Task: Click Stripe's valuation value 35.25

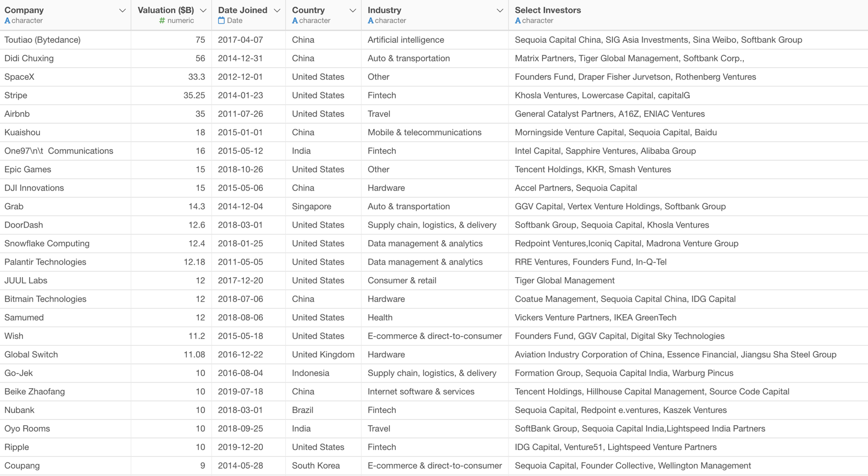Action: 194,96
